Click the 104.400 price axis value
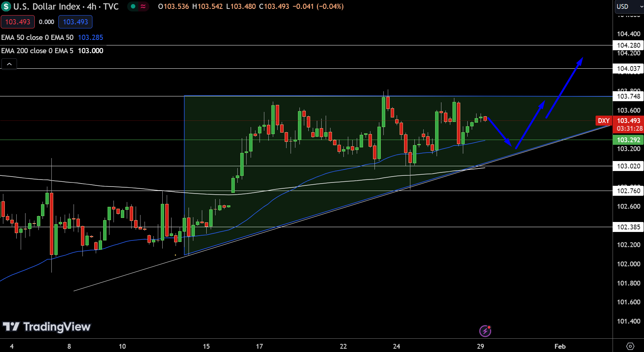 [628, 34]
